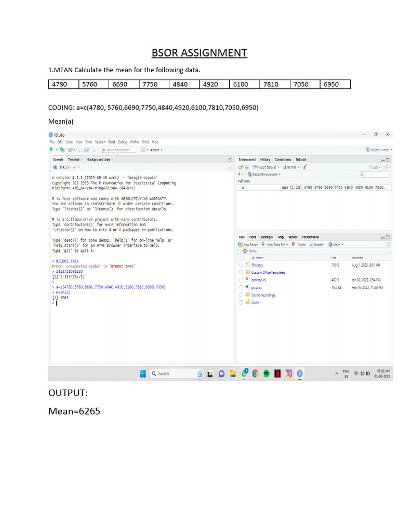Screen dimensions: 399x532
Task: Click the environment clear objects broom icon
Action: pyautogui.click(x=304, y=167)
